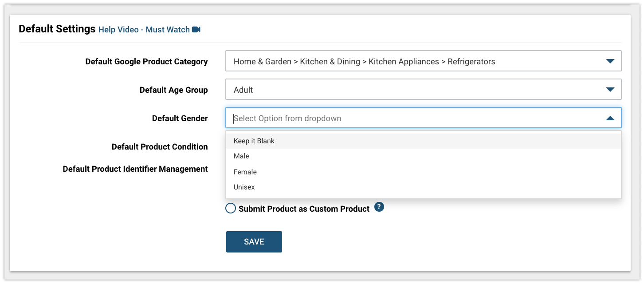Focus the Select Option from dropdown field
The height and width of the screenshot is (284, 644).
point(423,118)
